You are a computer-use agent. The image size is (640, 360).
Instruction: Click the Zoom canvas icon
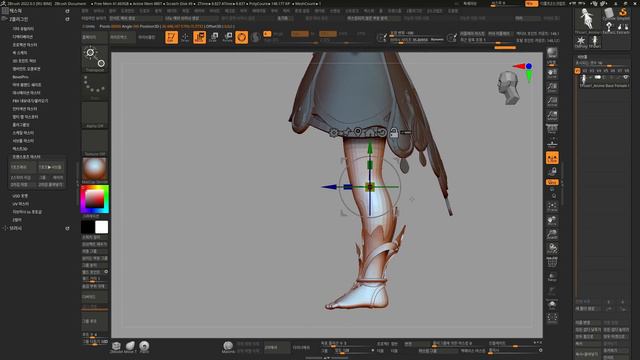tap(552, 88)
